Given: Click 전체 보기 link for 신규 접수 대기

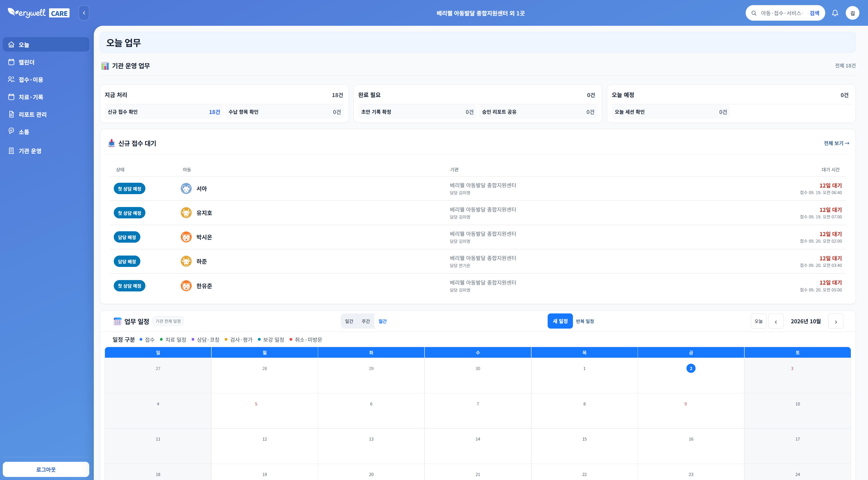Looking at the screenshot, I should [836, 143].
